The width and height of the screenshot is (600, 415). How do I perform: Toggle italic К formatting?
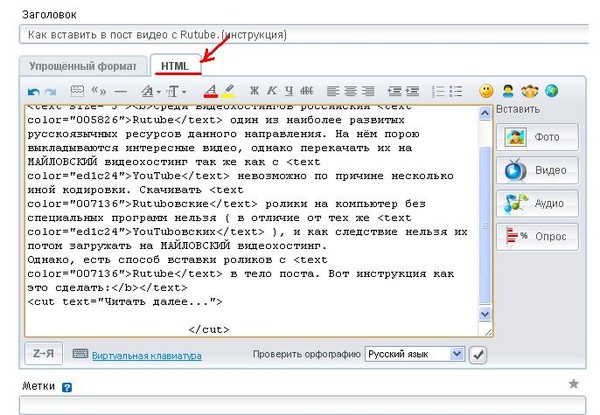pos(272,91)
